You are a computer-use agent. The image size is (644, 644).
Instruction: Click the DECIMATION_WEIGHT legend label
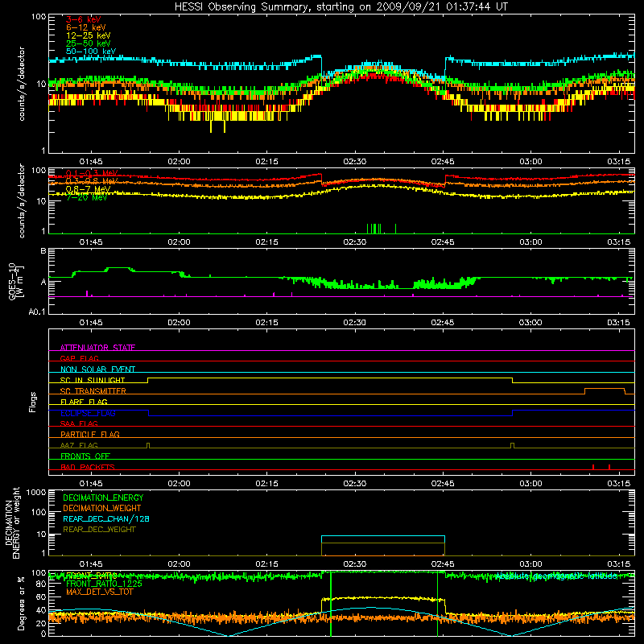point(102,508)
